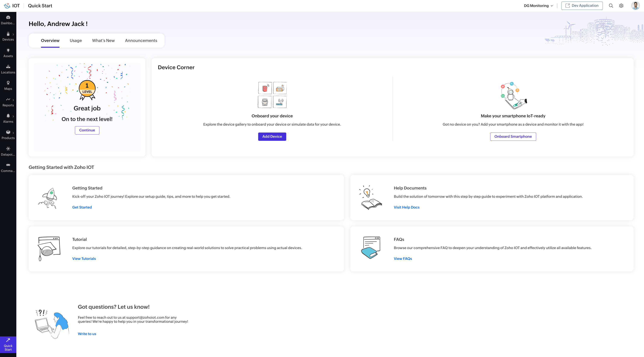Image resolution: width=644 pixels, height=357 pixels.
Task: Go to Locations sidebar icon
Action: tap(8, 69)
